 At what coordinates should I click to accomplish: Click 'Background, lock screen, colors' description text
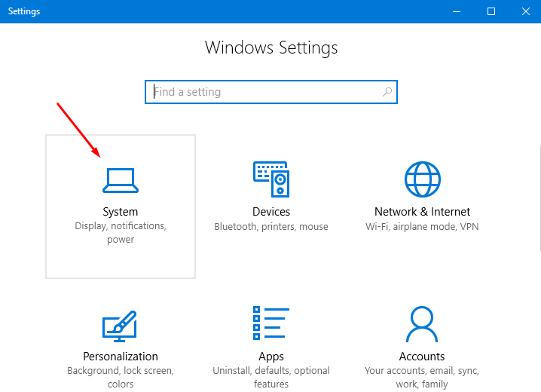121,377
